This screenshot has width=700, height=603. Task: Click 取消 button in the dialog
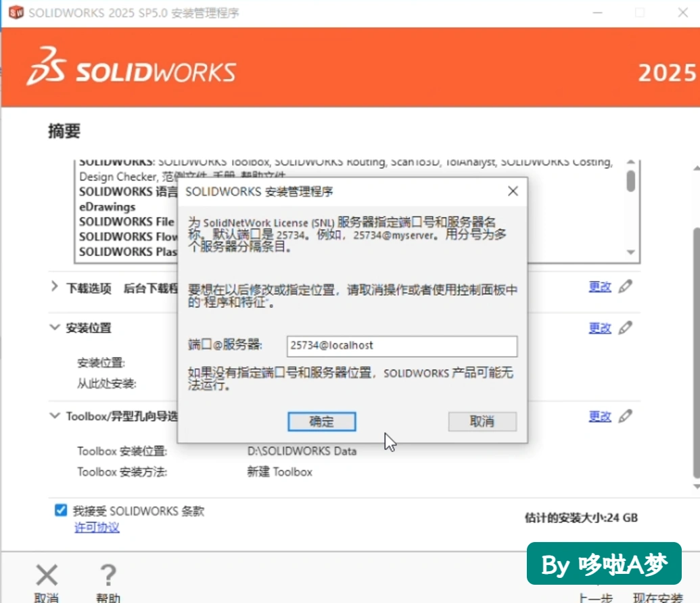click(x=482, y=422)
